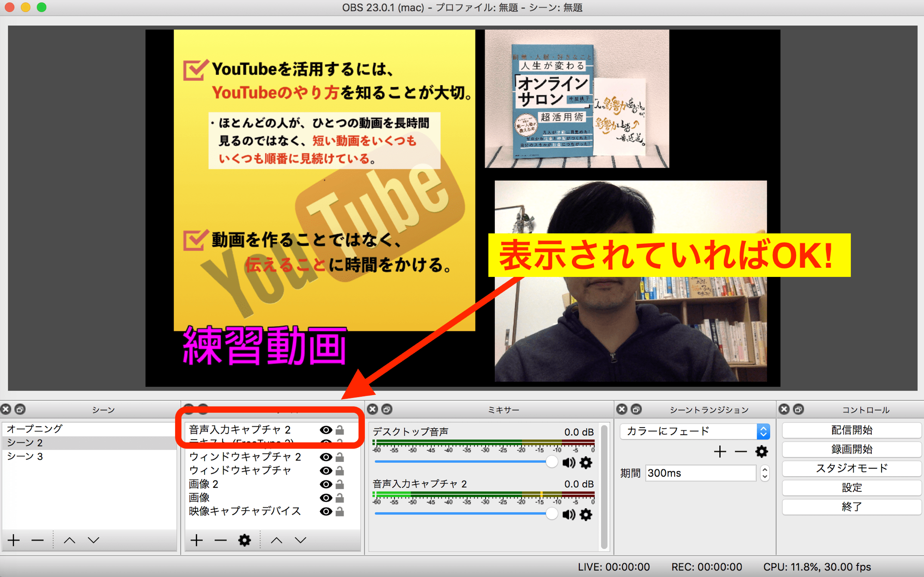Open 設定 settings

[x=851, y=487]
